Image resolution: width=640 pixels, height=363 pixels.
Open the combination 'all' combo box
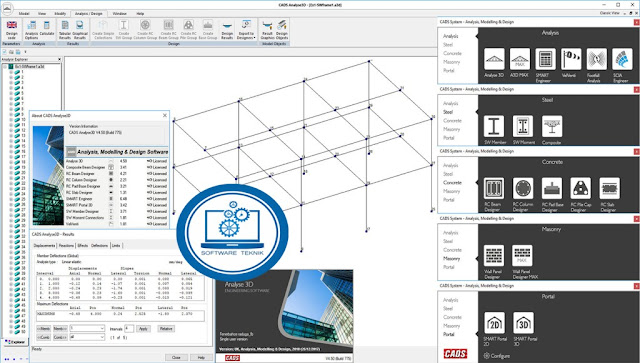87,337
